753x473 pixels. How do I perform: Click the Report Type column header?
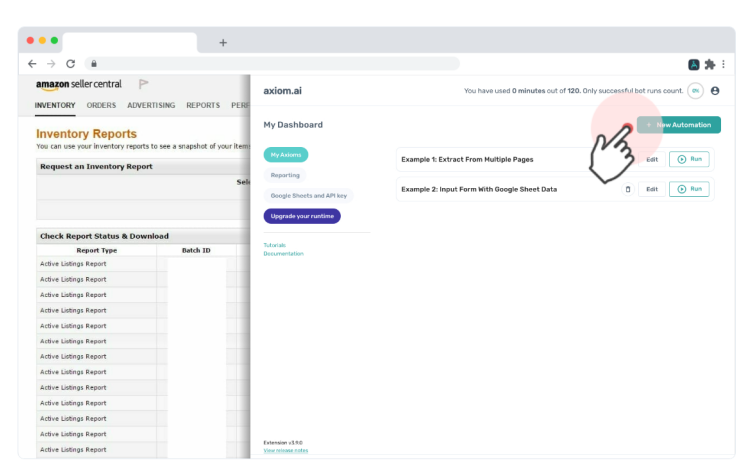point(97,250)
